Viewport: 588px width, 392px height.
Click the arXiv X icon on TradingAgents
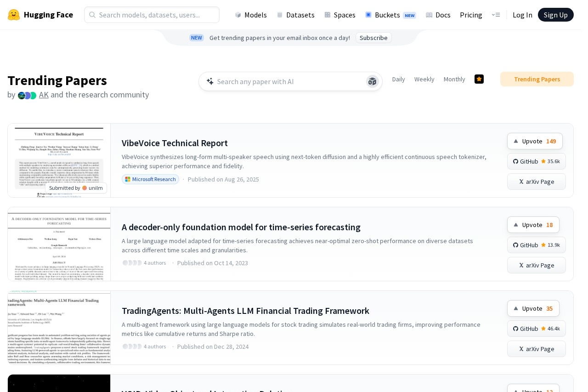point(521,349)
